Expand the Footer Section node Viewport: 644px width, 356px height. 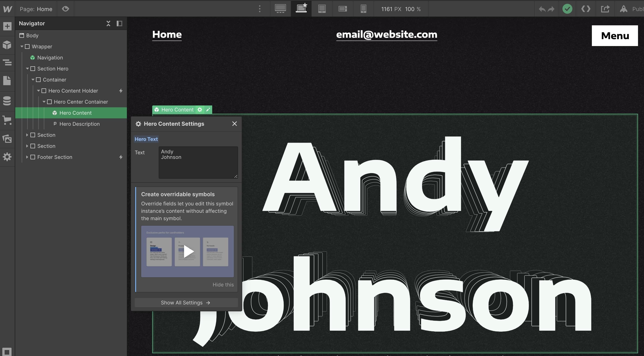pos(27,157)
